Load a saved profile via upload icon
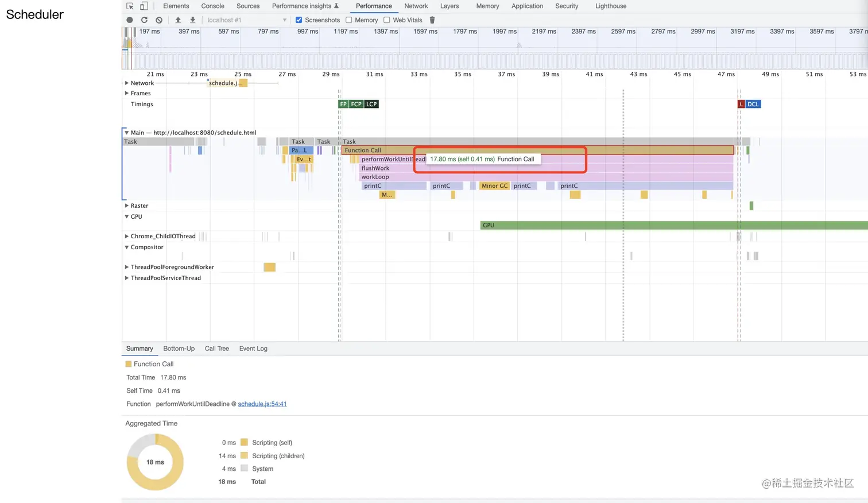Image resolution: width=868 pixels, height=503 pixels. click(x=178, y=20)
